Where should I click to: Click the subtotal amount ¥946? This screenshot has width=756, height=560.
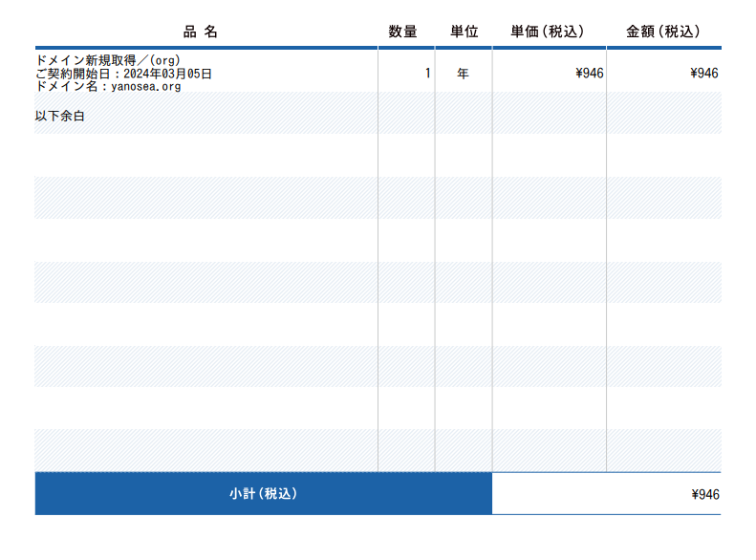(x=705, y=494)
